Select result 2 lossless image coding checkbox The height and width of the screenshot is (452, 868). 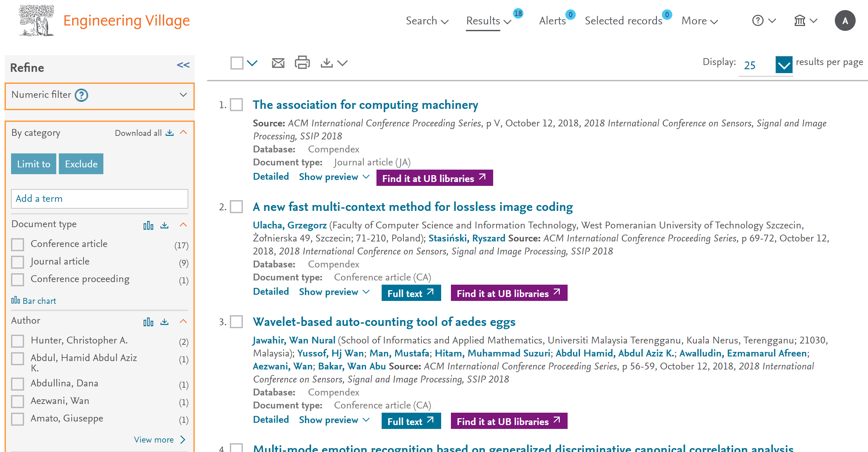click(x=236, y=207)
